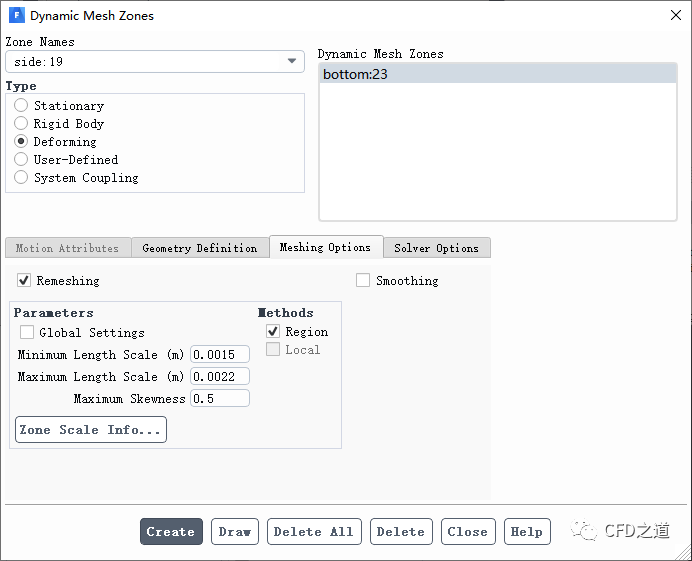Enable the Smoothing checkbox

(x=363, y=281)
